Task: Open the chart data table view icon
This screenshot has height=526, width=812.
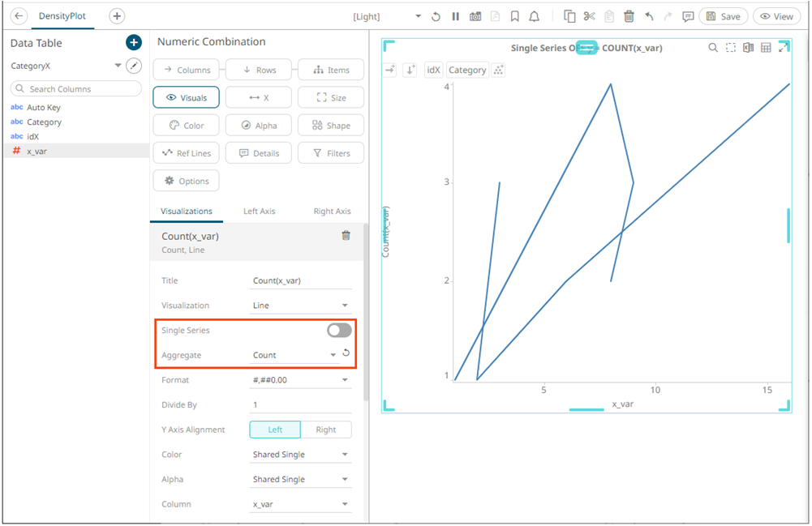Action: point(766,48)
